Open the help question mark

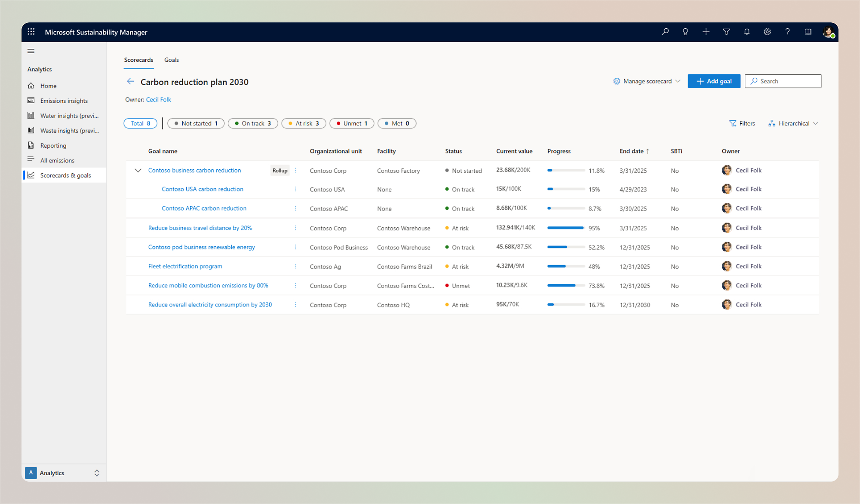(x=787, y=32)
